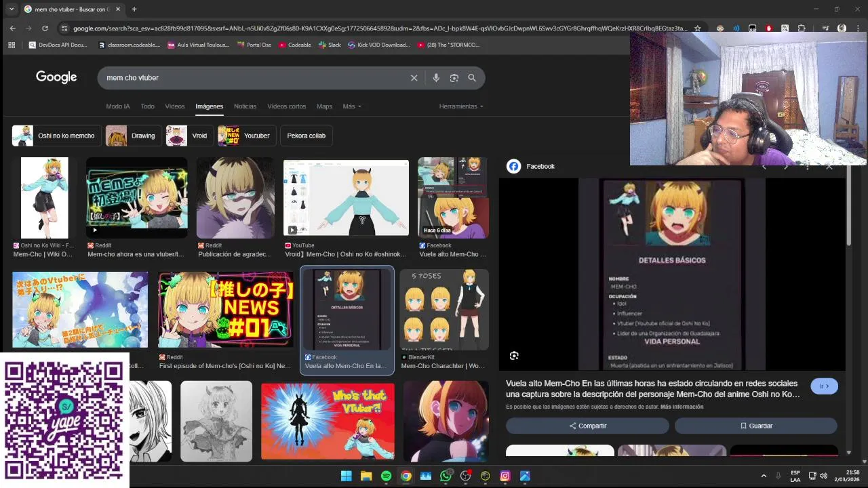Open the Portal Dse bookmark
Image resolution: width=868 pixels, height=488 pixels.
coord(254,45)
